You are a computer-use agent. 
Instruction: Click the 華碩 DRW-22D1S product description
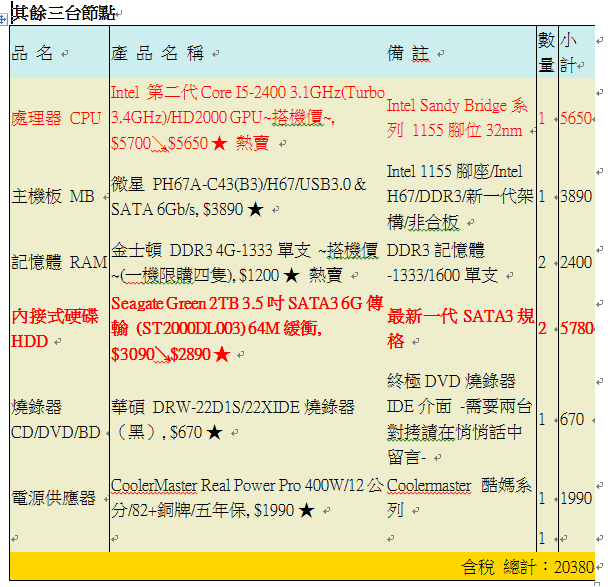tap(233, 419)
